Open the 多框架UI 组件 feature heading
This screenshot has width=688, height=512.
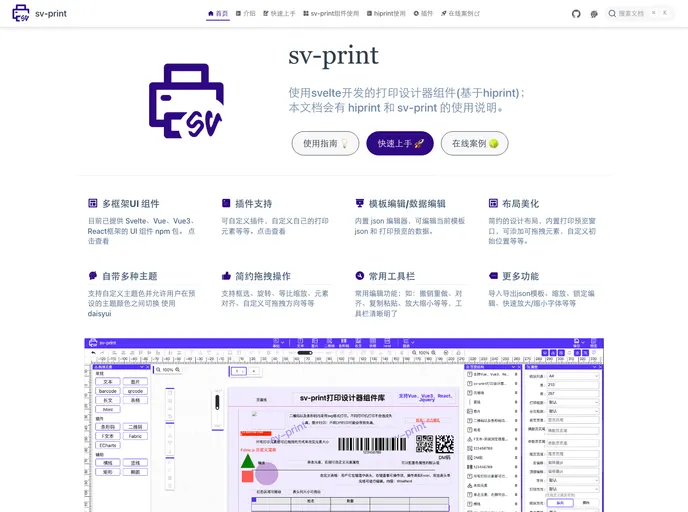point(131,204)
